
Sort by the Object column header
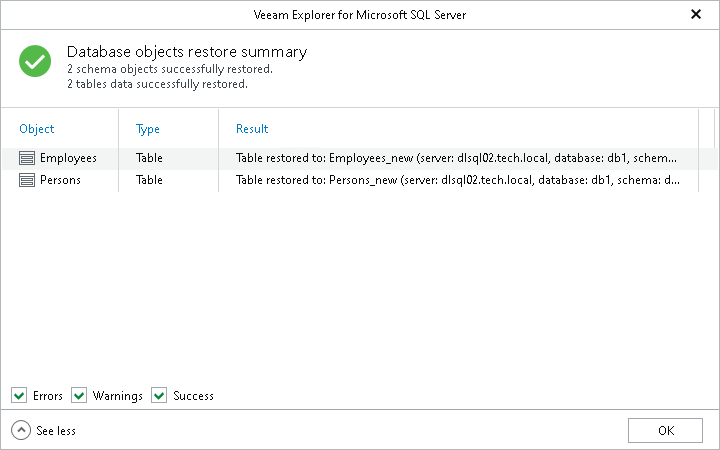(37, 129)
